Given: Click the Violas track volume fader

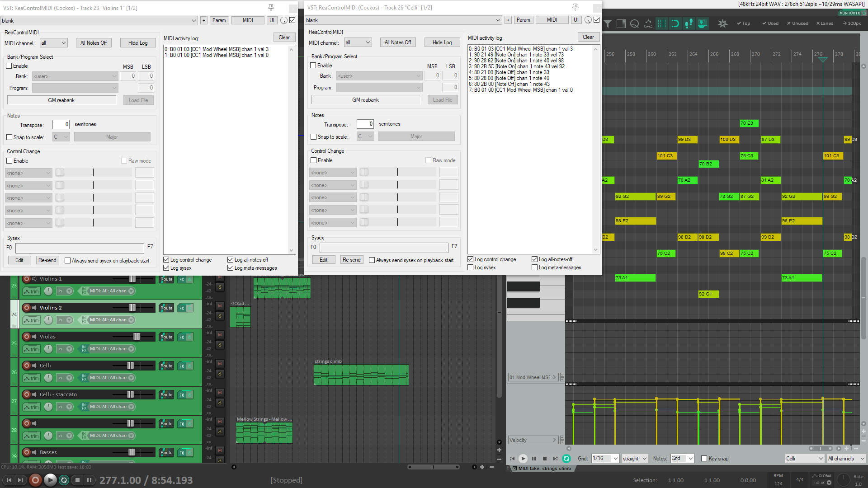Looking at the screenshot, I should [137, 337].
